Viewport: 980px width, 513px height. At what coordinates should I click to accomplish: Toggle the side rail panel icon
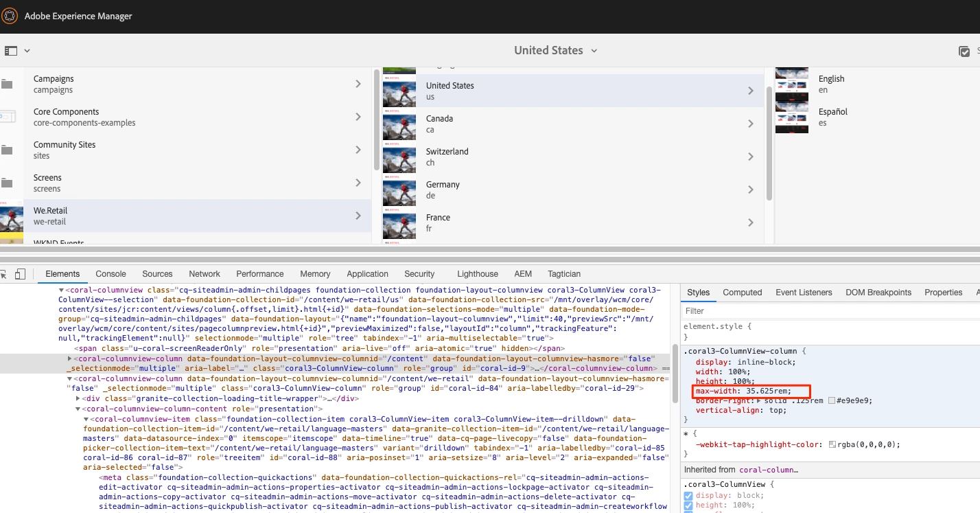[10, 51]
